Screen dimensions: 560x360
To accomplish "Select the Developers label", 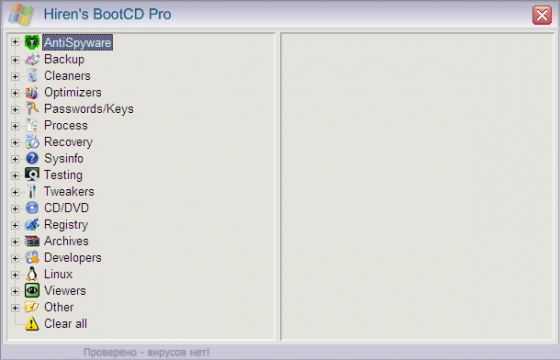I will (72, 258).
